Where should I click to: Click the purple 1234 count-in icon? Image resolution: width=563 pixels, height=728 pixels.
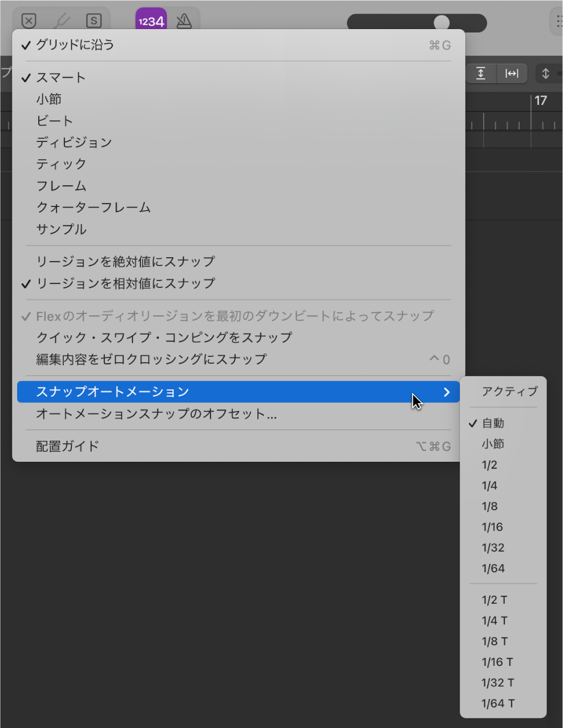point(151,21)
